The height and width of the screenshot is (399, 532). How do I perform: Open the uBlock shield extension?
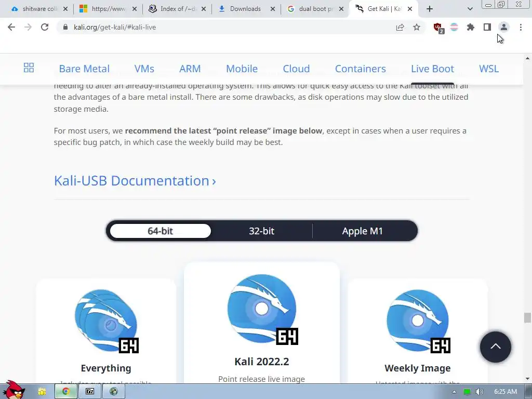(438, 28)
